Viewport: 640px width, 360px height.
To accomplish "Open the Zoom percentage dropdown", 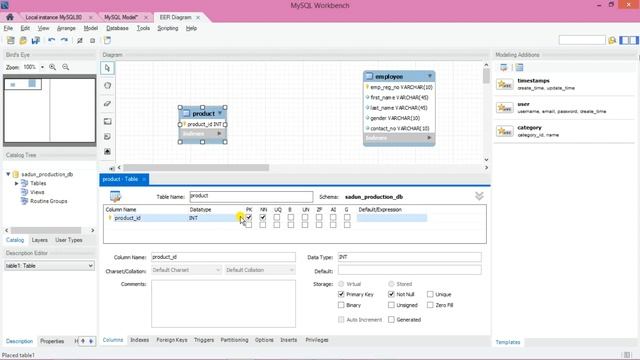I will (42, 67).
